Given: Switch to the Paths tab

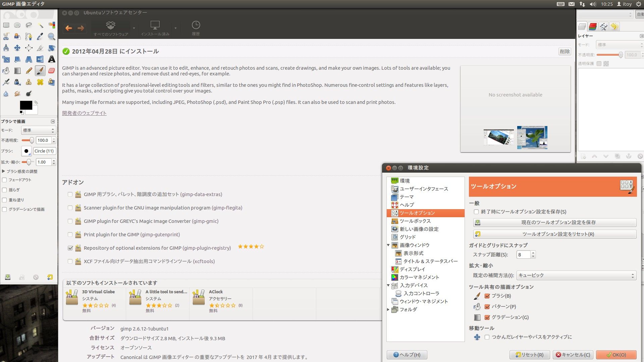Looking at the screenshot, I should click(x=603, y=26).
